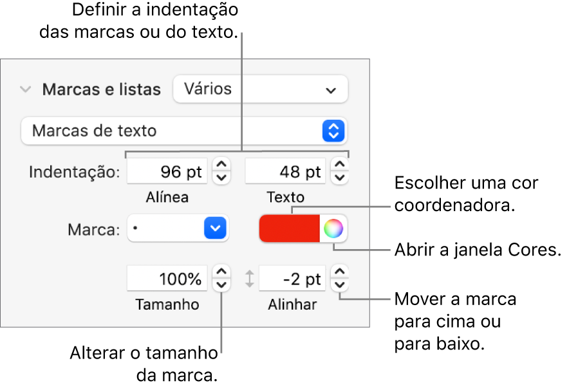This screenshot has width=569, height=392.
Task: Open the Vários list style dropdown
Action: tap(260, 89)
